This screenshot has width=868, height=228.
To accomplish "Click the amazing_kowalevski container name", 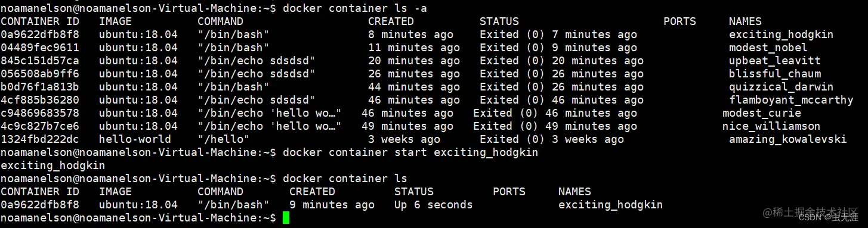I will tap(787, 139).
